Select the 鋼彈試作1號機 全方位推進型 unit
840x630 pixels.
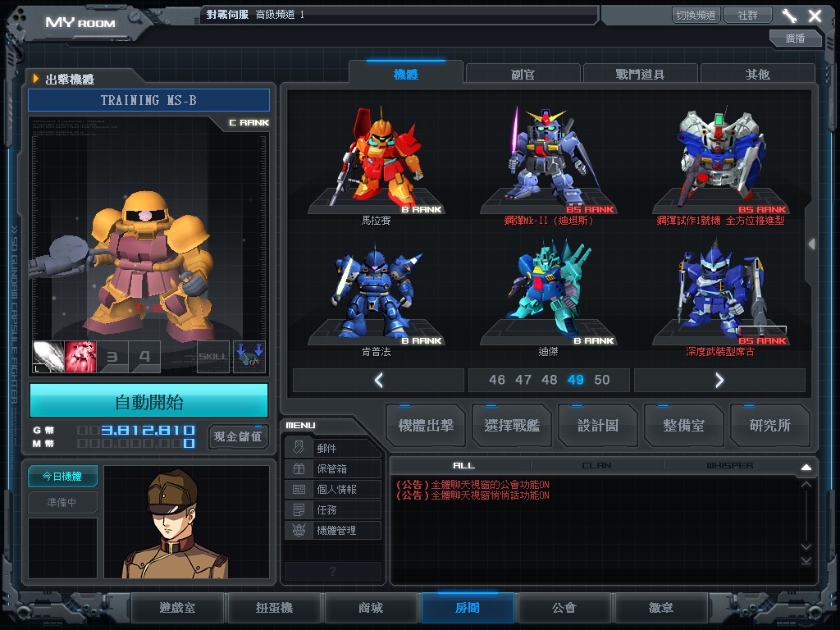(720, 160)
